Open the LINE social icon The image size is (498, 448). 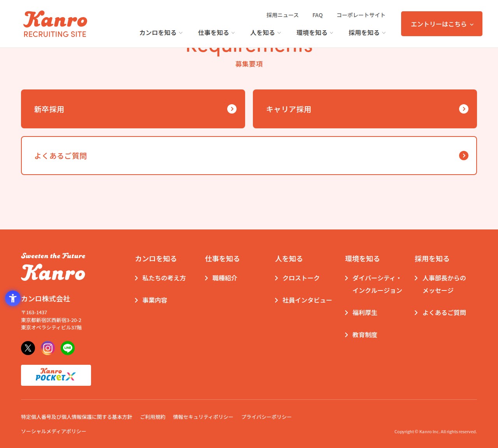point(68,348)
